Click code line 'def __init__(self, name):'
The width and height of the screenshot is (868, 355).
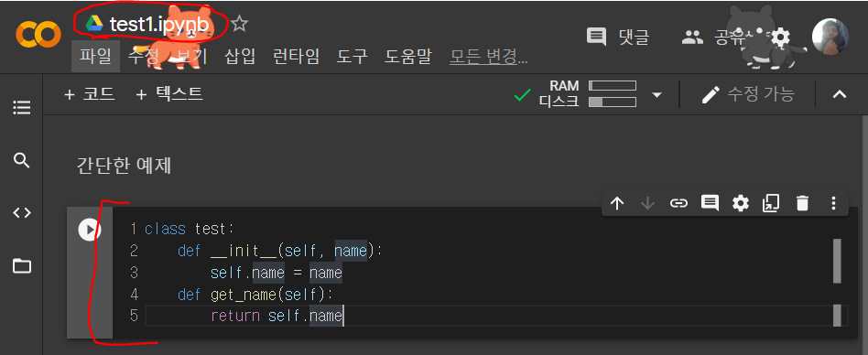[280, 251]
